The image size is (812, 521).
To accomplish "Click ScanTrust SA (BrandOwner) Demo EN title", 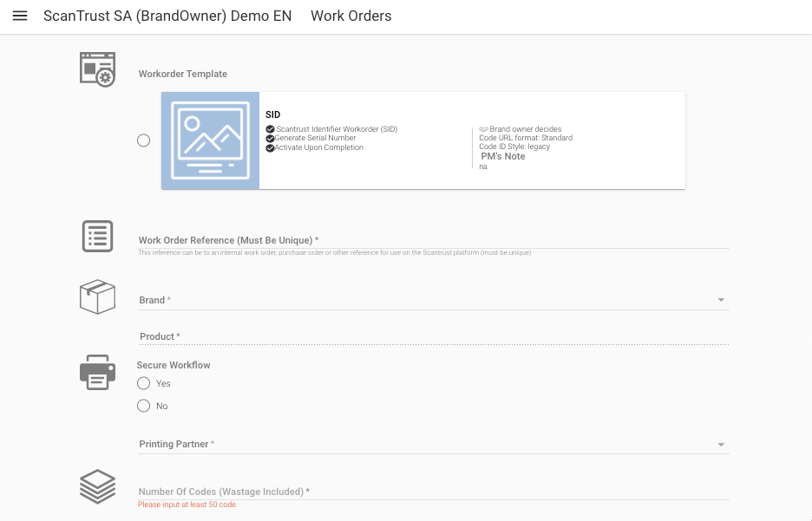I will click(x=167, y=16).
